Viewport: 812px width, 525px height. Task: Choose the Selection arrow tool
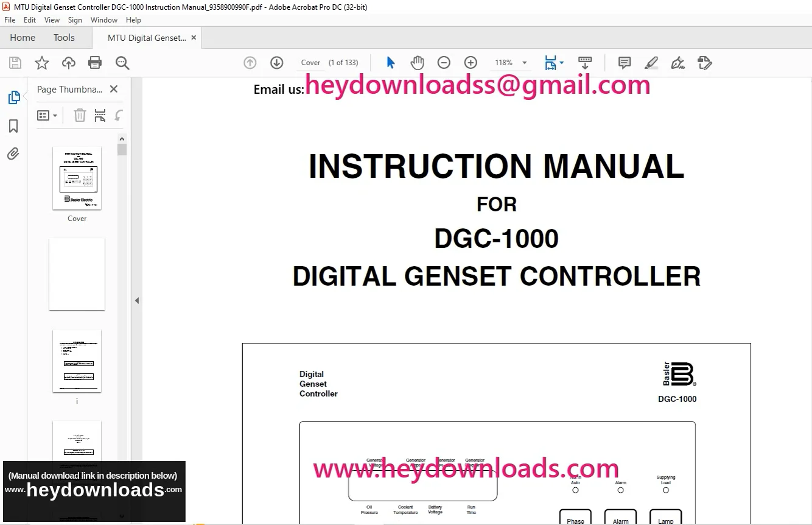(x=391, y=63)
